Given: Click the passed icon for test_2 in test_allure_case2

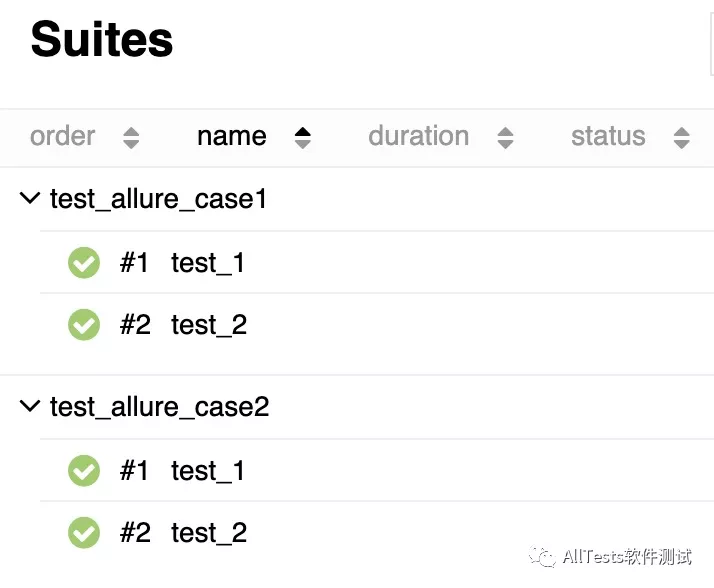Looking at the screenshot, I should click(84, 533).
